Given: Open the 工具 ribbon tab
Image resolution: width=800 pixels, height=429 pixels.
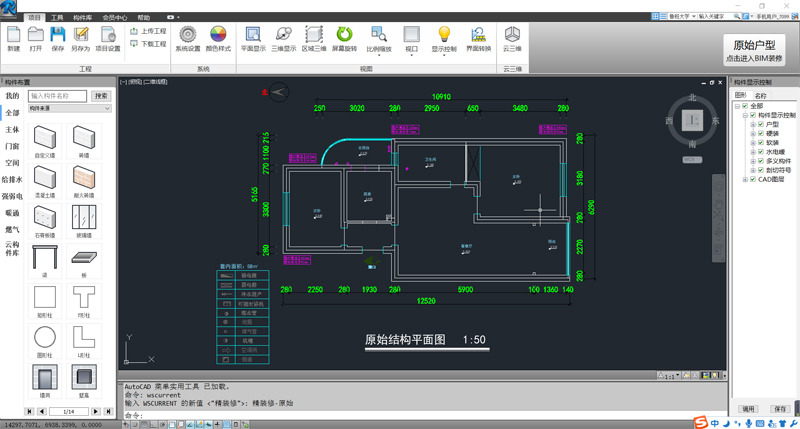Looking at the screenshot, I should [x=57, y=17].
